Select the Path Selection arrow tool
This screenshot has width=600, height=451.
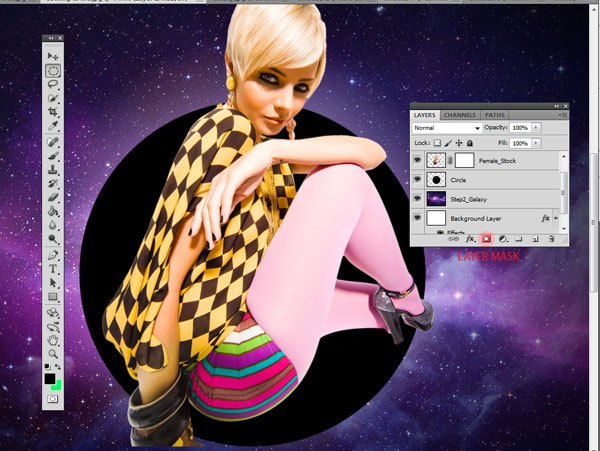pos(53,283)
